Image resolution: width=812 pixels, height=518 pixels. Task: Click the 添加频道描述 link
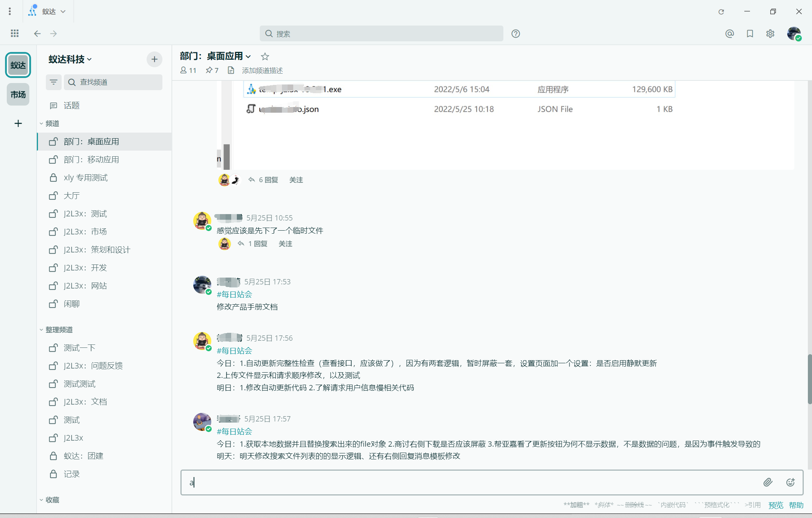[262, 70]
